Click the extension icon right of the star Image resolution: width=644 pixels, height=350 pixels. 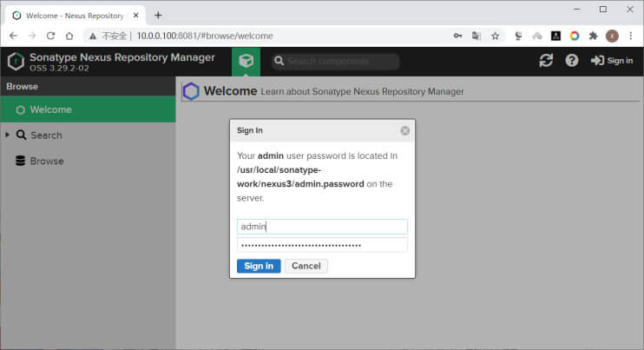[518, 36]
